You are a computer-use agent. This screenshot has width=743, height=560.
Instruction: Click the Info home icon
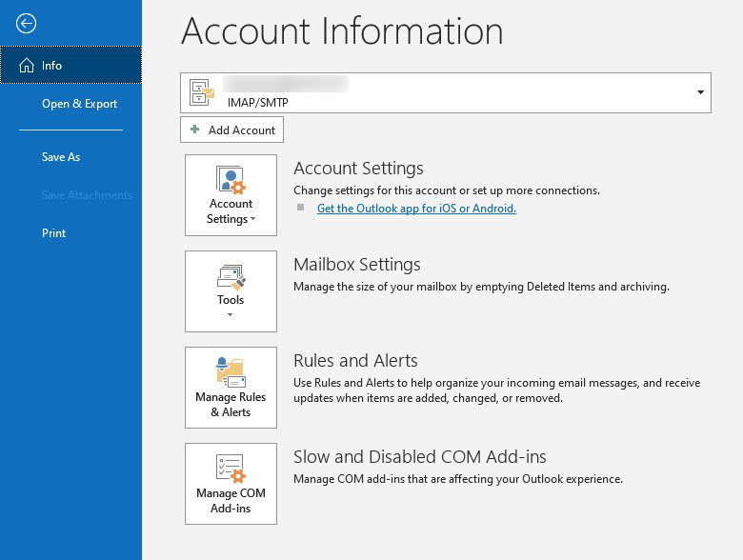[x=27, y=66]
